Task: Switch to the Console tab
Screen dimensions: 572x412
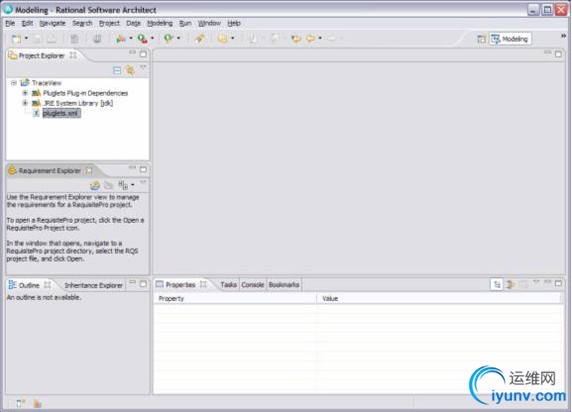Action: click(x=253, y=285)
